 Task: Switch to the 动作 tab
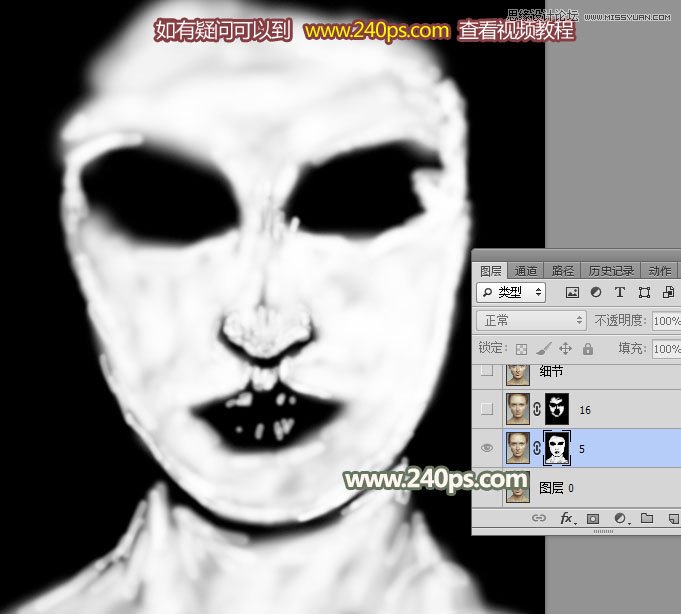click(659, 271)
